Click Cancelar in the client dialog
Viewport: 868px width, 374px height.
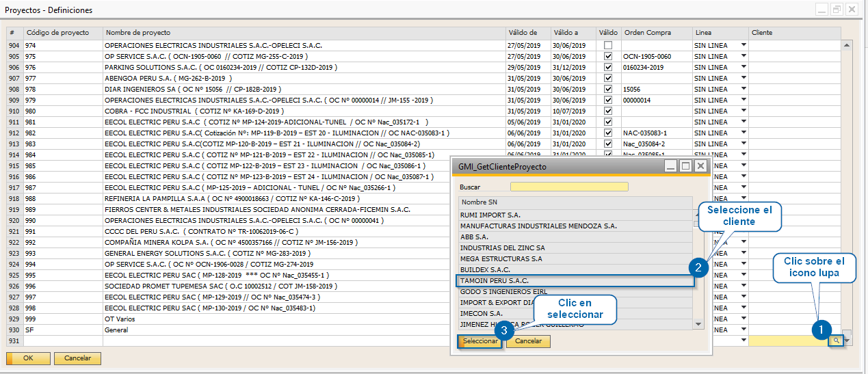528,341
